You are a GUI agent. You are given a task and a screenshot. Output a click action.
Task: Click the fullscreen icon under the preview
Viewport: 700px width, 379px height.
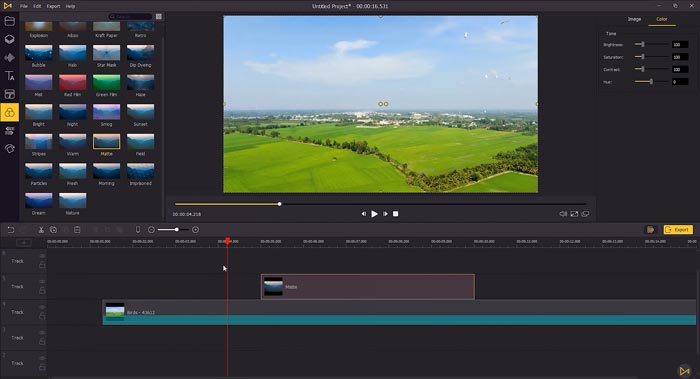pos(574,214)
